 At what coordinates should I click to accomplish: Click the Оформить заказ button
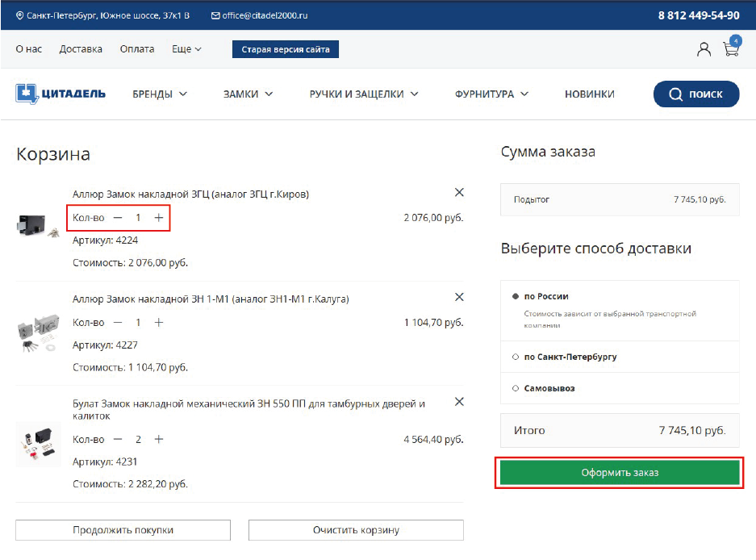[x=620, y=473]
